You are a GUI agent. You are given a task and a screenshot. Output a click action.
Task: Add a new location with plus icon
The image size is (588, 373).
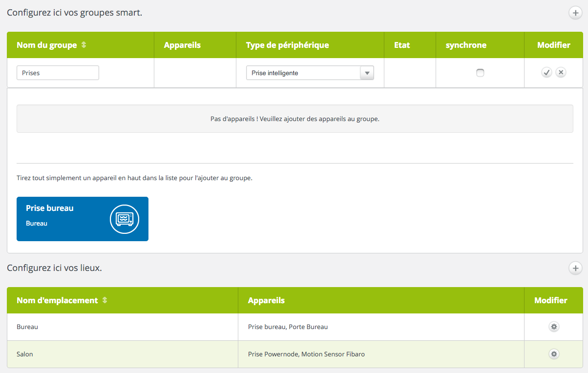pos(575,268)
